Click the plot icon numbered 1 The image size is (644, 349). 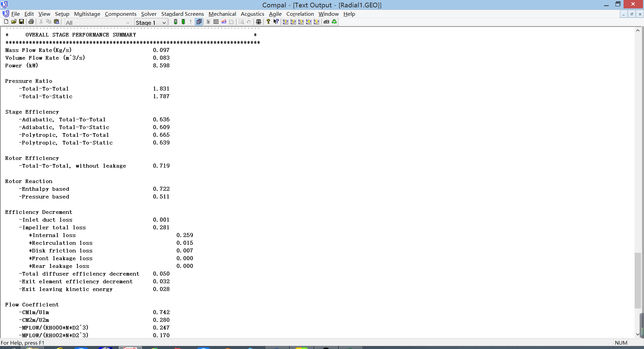coord(286,22)
